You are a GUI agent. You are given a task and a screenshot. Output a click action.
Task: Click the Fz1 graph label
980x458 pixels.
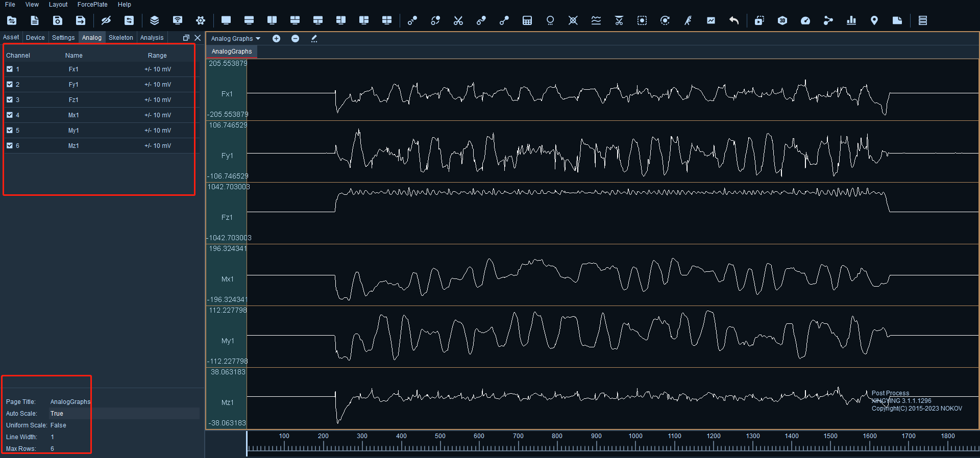(x=227, y=217)
